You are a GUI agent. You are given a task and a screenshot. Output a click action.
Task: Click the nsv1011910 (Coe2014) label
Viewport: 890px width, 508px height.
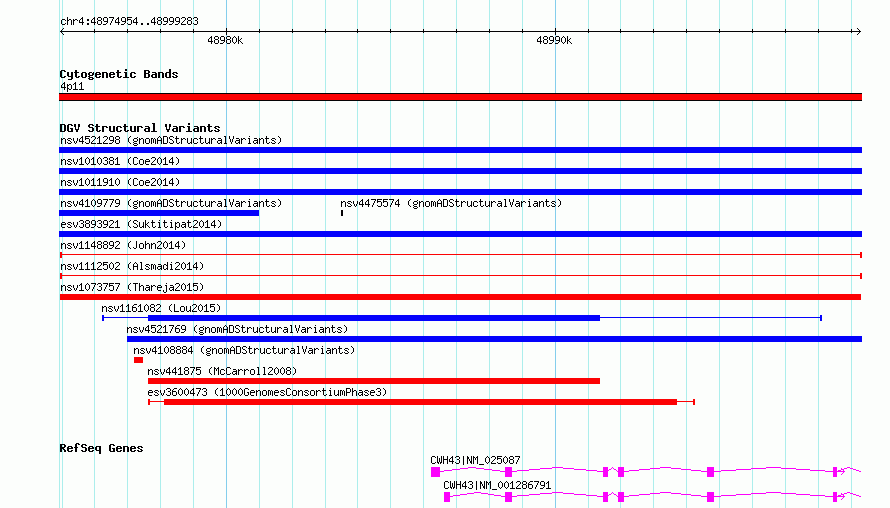120,182
